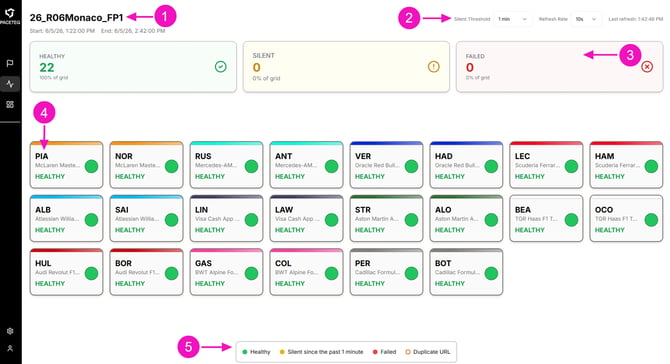Click the Failed red X icon

click(x=647, y=67)
